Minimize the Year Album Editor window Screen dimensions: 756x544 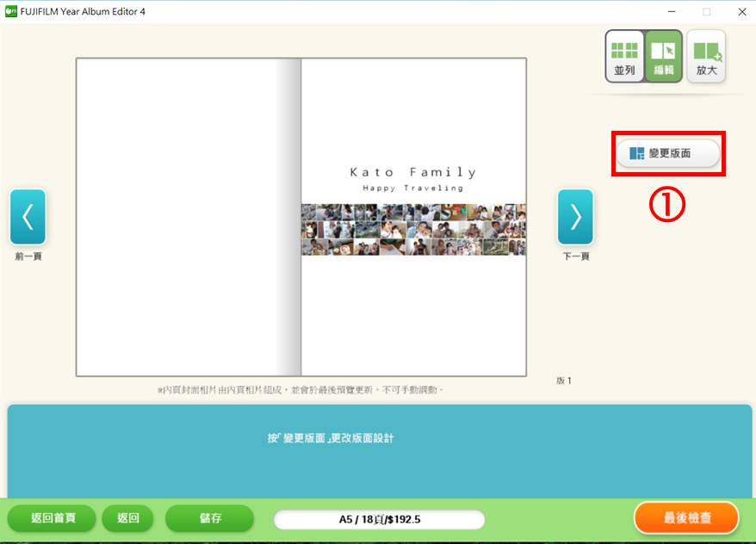[671, 11]
